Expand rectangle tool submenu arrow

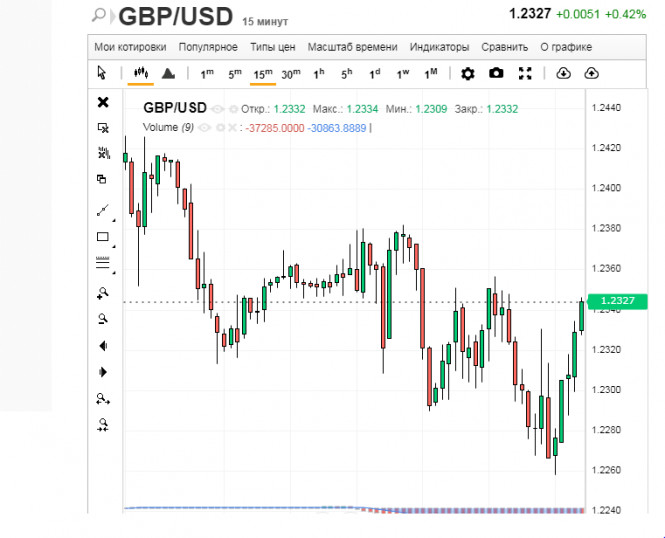coord(114,246)
